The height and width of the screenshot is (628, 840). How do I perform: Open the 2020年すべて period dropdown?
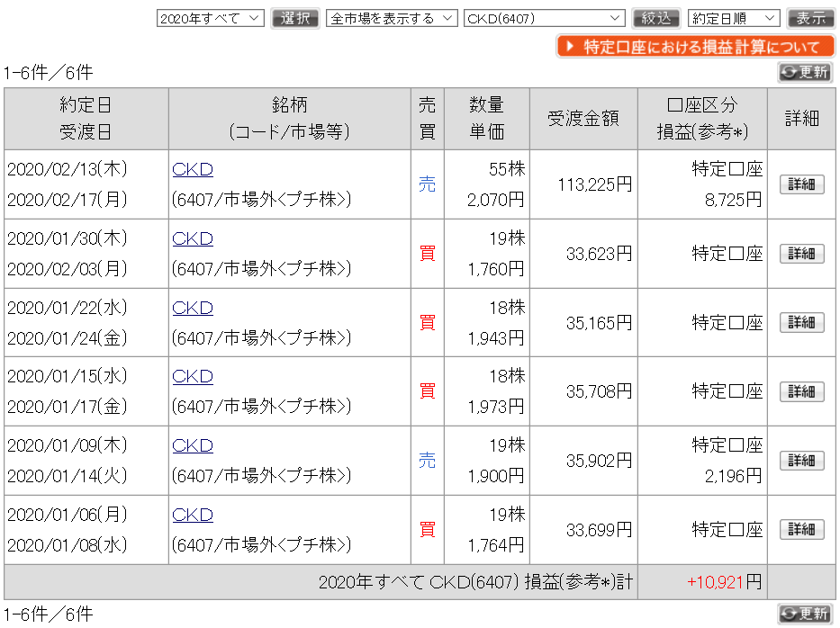pyautogui.click(x=210, y=18)
